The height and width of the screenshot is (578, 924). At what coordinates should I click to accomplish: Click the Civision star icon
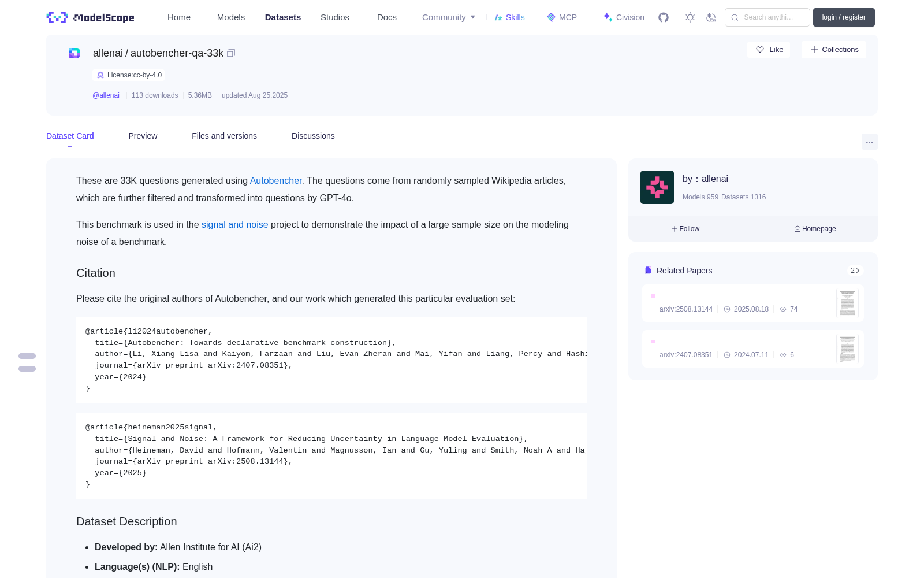608,17
